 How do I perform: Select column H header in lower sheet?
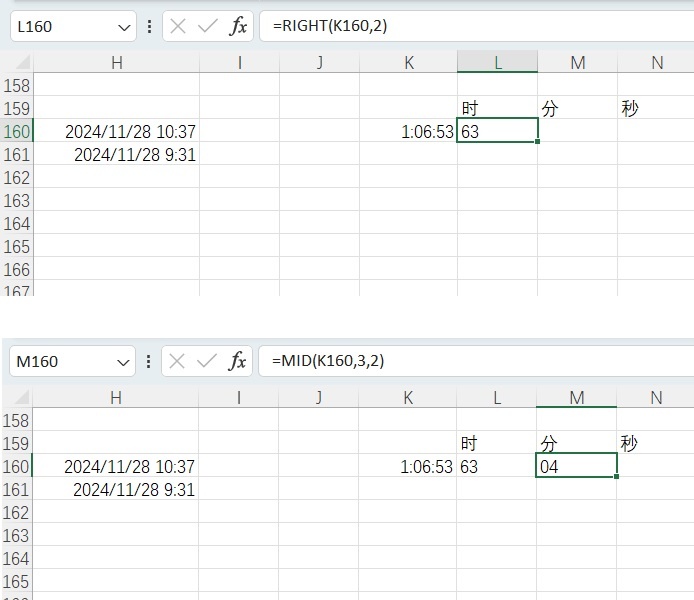point(116,398)
